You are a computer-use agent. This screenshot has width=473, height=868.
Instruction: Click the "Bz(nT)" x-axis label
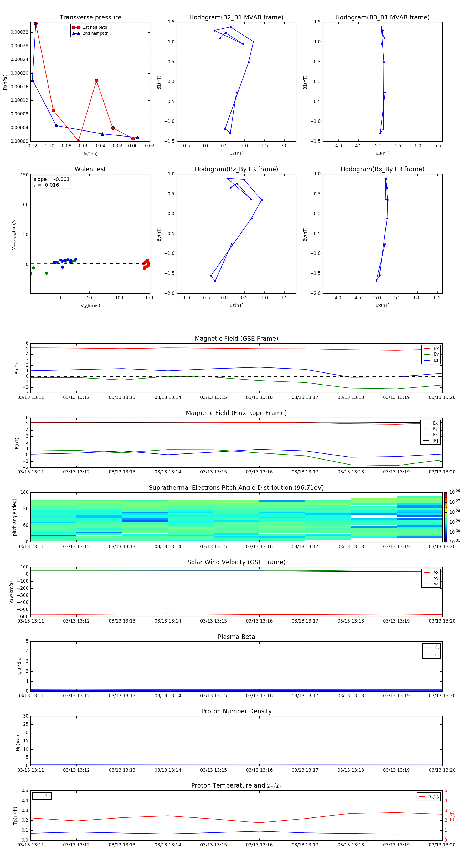point(236,305)
